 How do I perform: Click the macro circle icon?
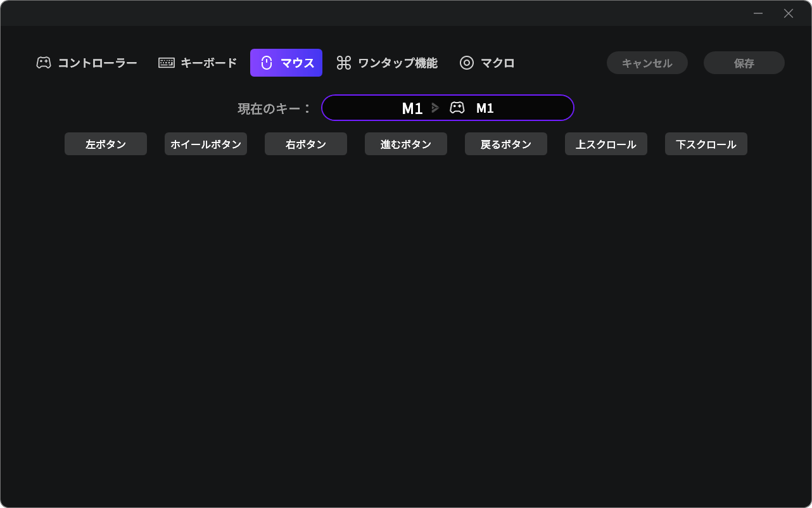[467, 63]
